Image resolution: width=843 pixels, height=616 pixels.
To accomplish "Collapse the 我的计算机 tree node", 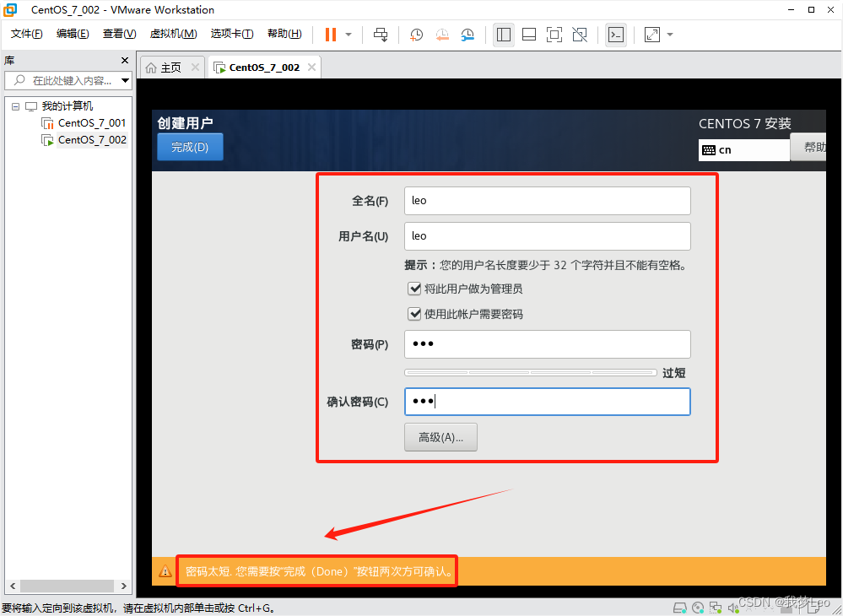I will tap(15, 106).
